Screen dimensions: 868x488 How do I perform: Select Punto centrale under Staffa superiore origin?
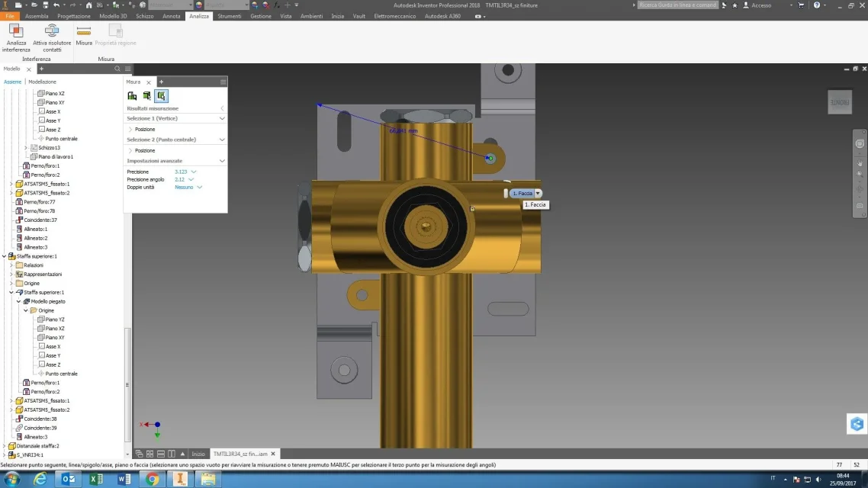point(61,374)
